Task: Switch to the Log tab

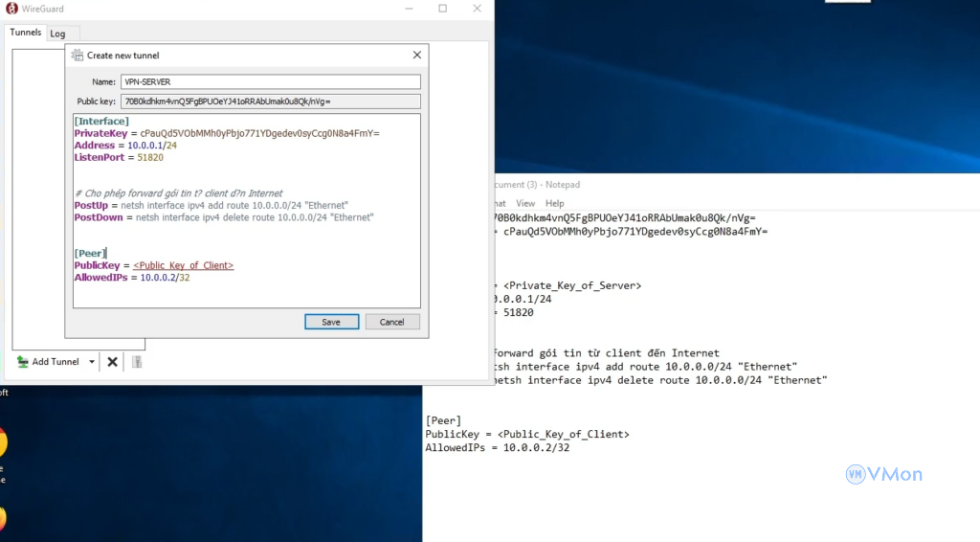Action: 57,34
